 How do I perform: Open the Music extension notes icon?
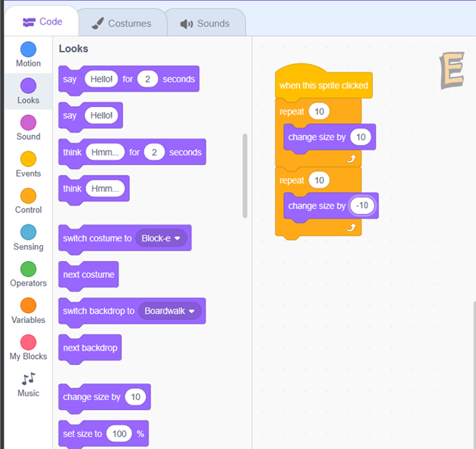(x=28, y=379)
